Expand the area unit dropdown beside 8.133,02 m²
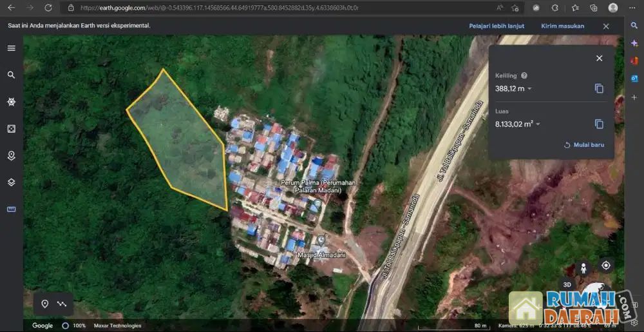 538,124
